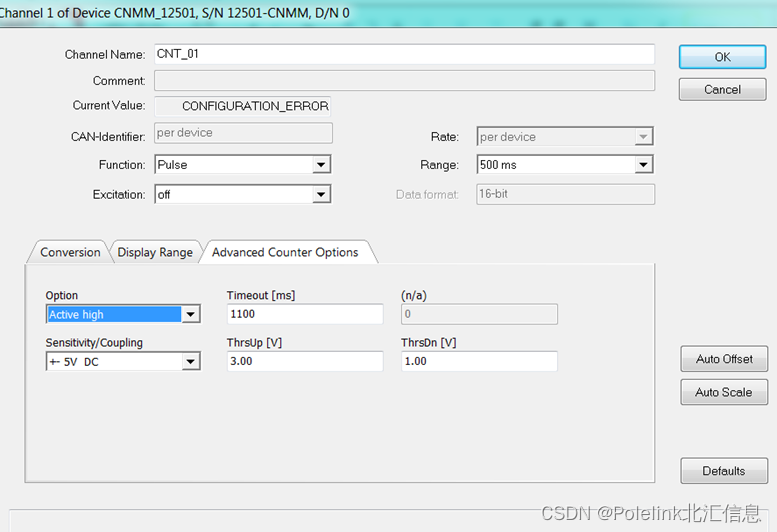Click the Timeout [ms] field with 1100
Image resolution: width=777 pixels, height=532 pixels.
(305, 314)
